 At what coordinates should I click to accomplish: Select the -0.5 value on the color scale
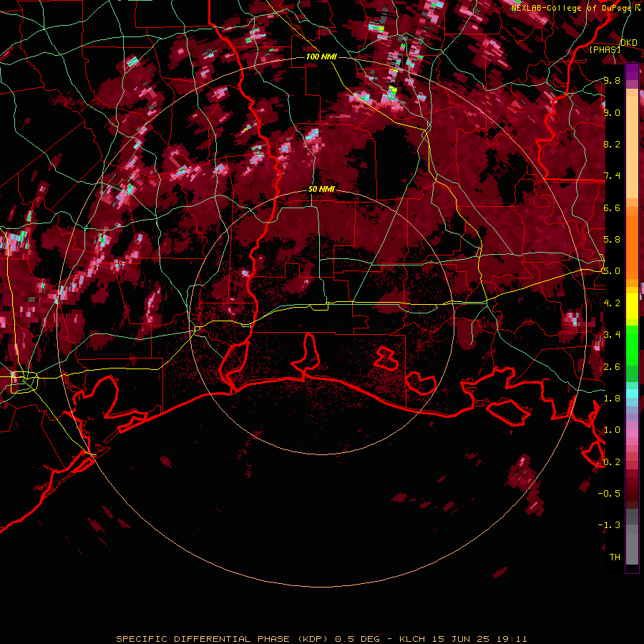tap(609, 493)
